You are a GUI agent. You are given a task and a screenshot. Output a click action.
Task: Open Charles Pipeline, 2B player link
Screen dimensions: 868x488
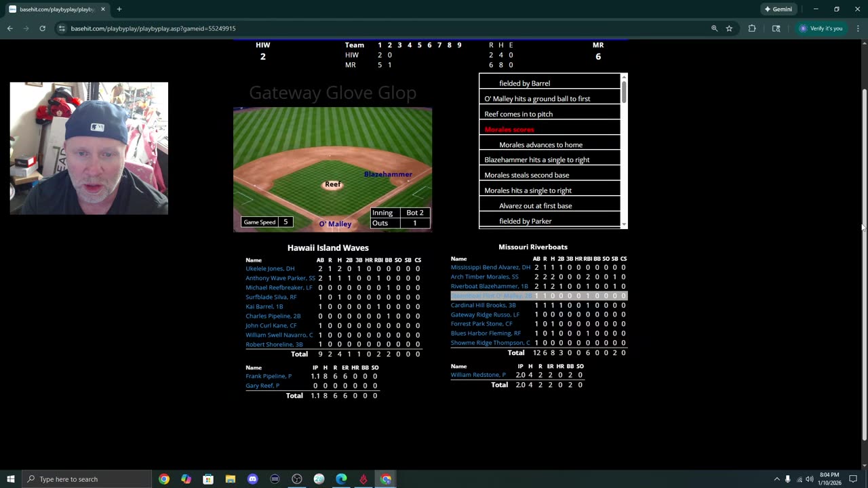(x=273, y=316)
